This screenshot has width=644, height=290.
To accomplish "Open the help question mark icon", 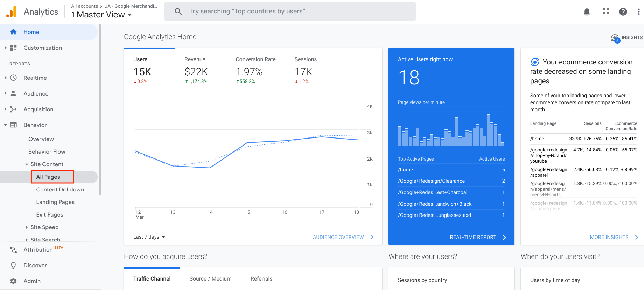I will coord(623,12).
